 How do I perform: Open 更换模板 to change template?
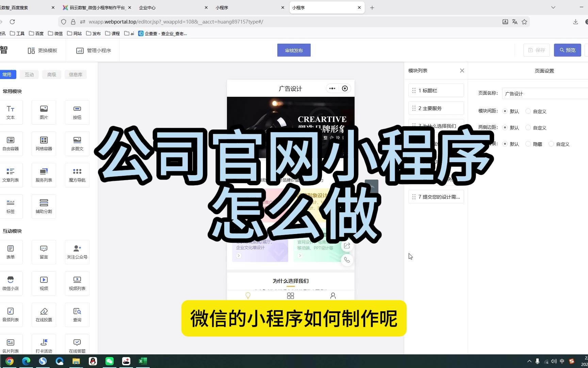(43, 50)
